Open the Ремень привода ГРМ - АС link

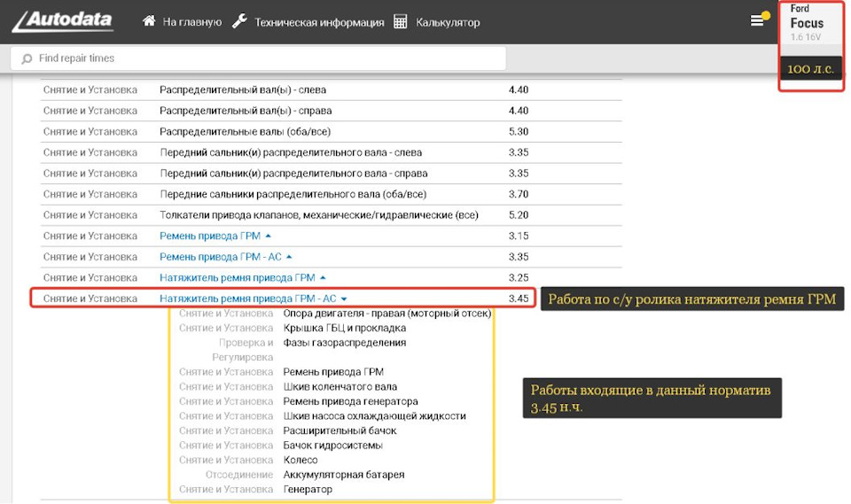tap(221, 257)
